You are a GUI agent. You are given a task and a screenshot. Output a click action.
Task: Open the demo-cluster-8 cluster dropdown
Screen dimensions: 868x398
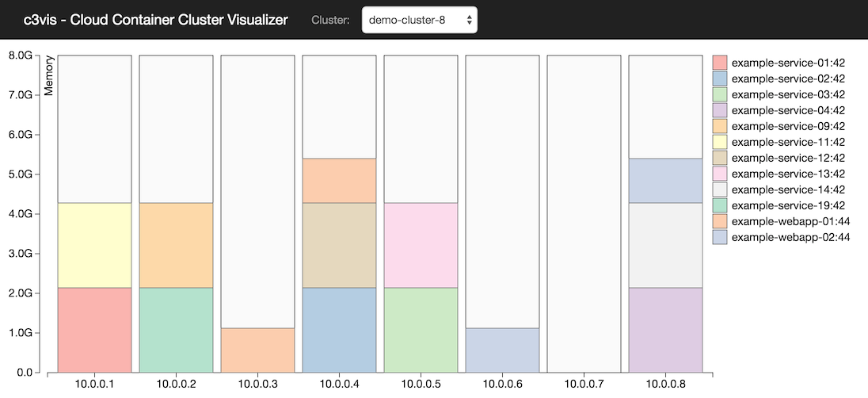tap(420, 20)
